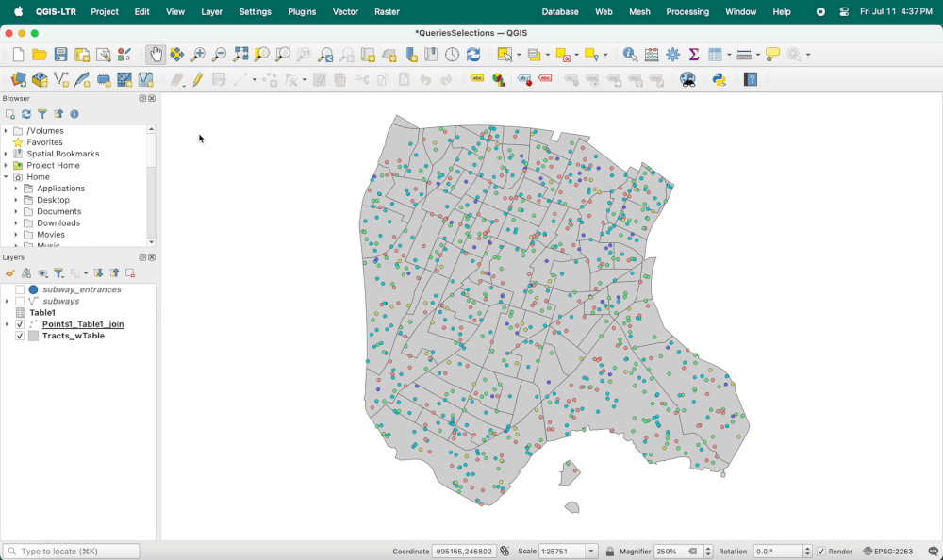The height and width of the screenshot is (560, 943).
Task: Open the Help Contents icon
Action: pos(751,79)
